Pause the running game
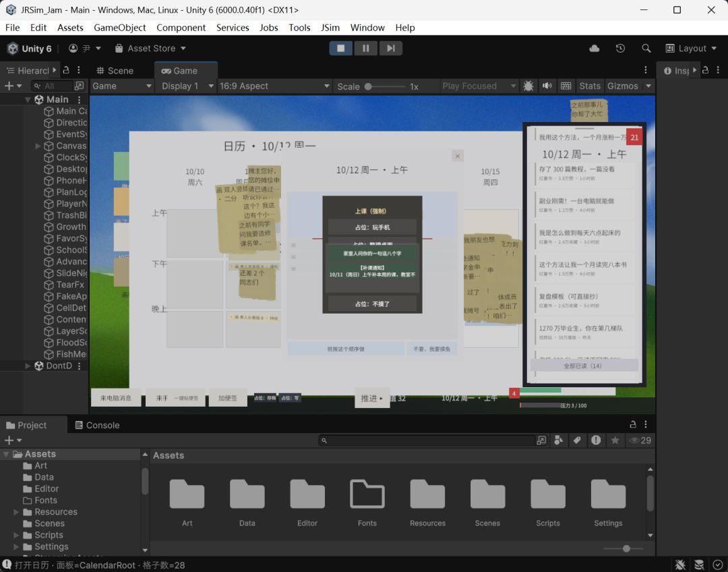 click(x=366, y=49)
